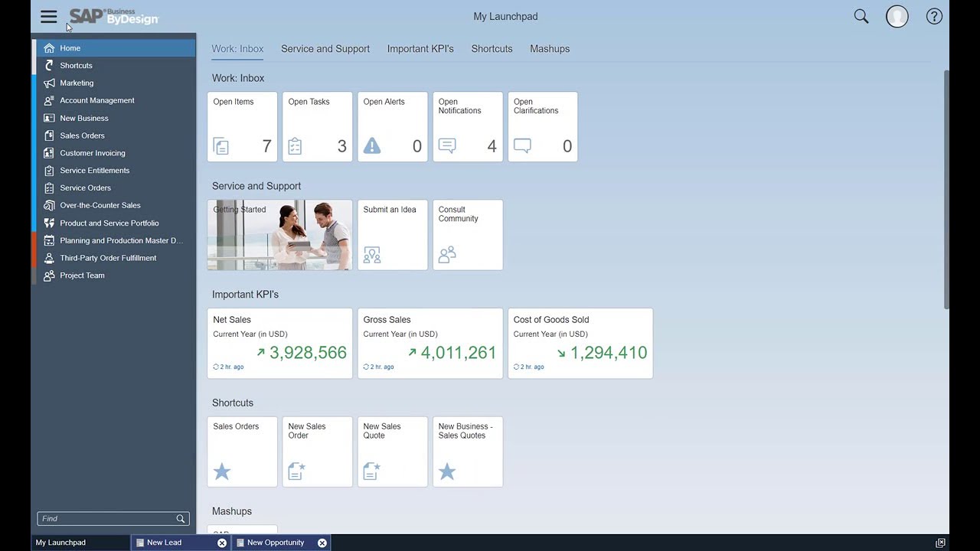Viewport: 980px width, 551px height.
Task: Click the main page vertical scrollbar
Action: (946, 190)
